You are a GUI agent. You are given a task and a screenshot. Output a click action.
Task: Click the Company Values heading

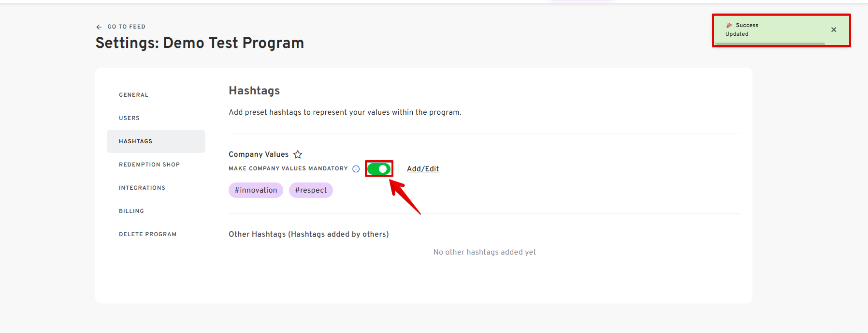(259, 154)
